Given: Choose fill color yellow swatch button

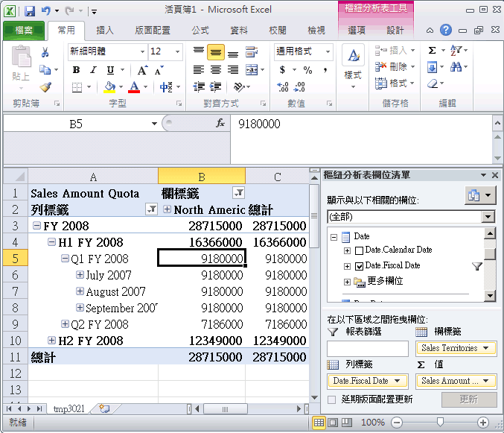Looking at the screenshot, I should pos(109,87).
